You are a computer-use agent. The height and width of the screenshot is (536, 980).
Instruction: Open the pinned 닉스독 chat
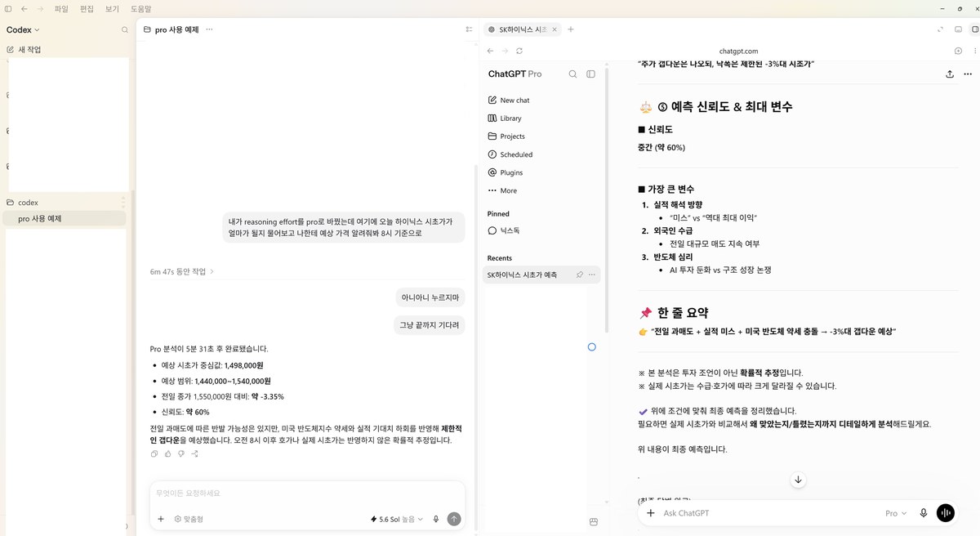(541, 230)
